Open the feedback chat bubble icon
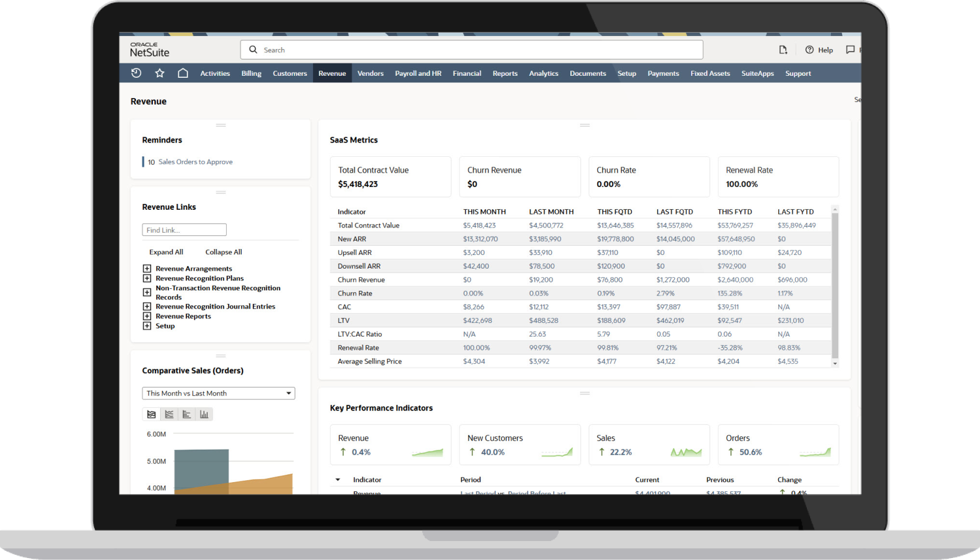The image size is (980, 560). point(851,50)
